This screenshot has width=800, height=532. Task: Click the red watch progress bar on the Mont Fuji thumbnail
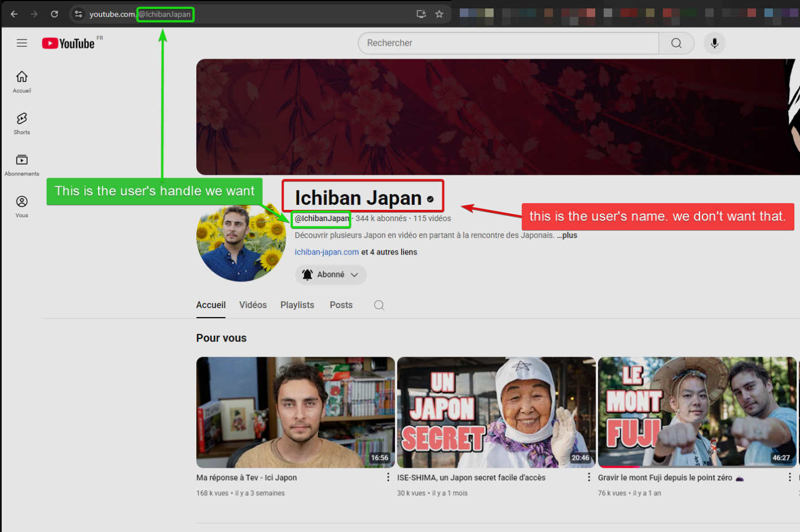(x=619, y=467)
